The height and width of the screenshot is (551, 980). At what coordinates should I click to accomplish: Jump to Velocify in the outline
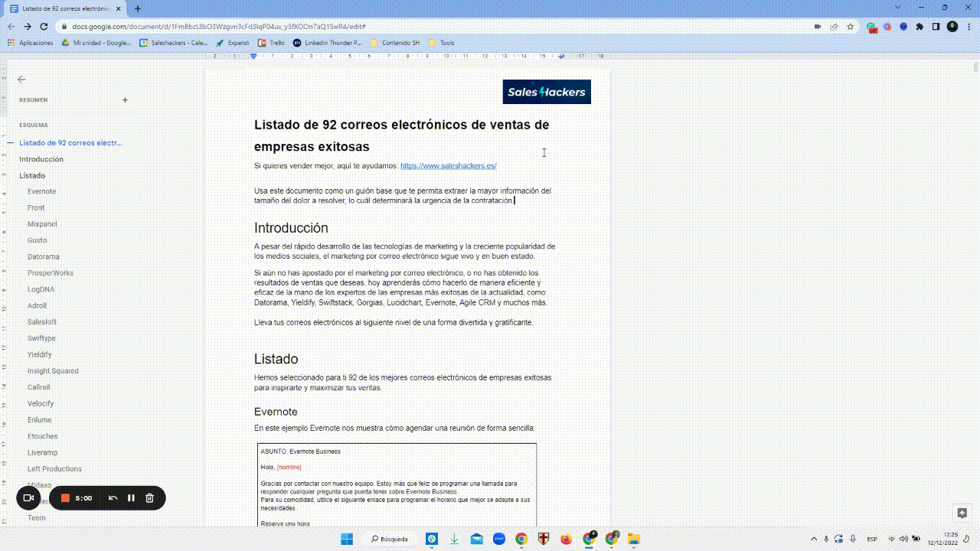tap(41, 403)
